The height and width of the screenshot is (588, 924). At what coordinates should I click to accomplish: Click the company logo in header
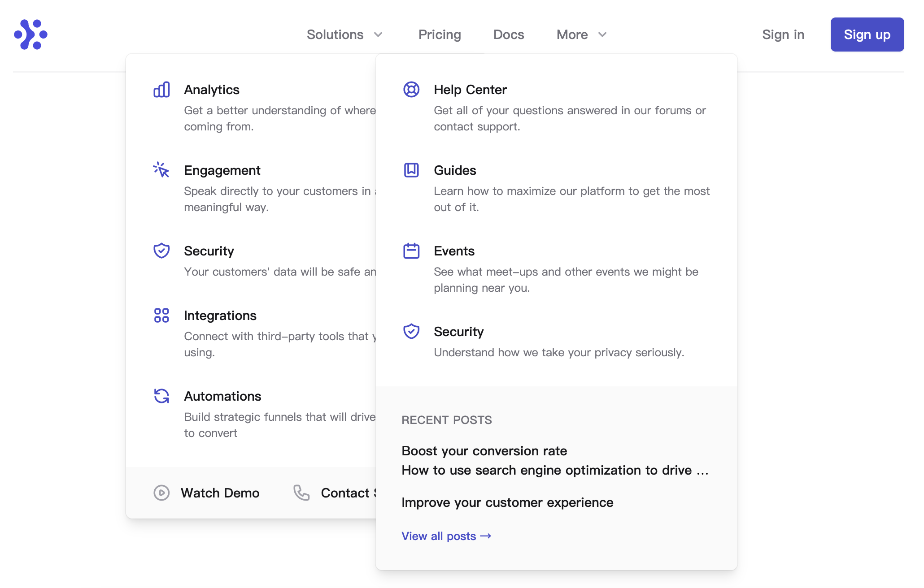click(x=31, y=35)
